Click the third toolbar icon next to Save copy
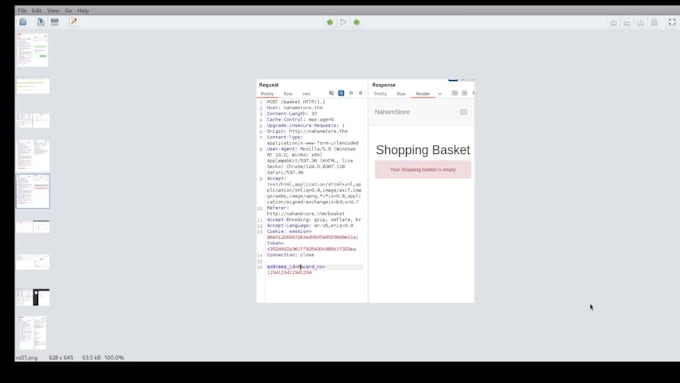680x383 pixels. (x=55, y=22)
